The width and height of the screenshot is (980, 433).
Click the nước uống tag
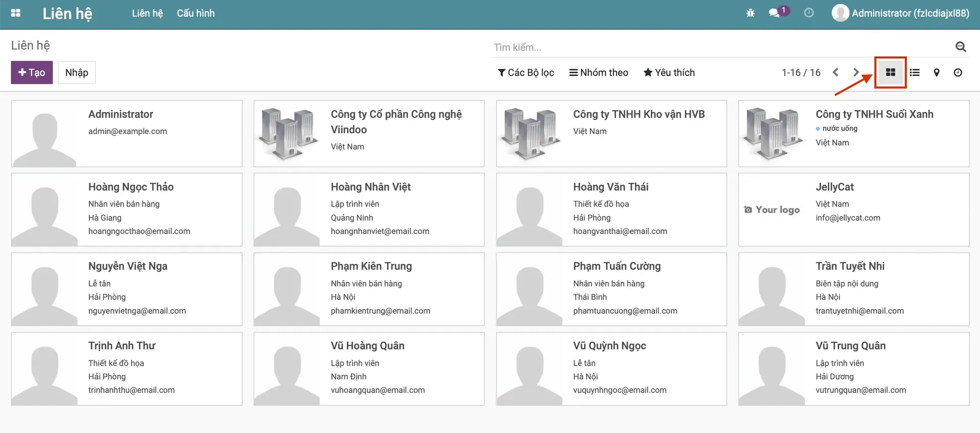pos(837,129)
